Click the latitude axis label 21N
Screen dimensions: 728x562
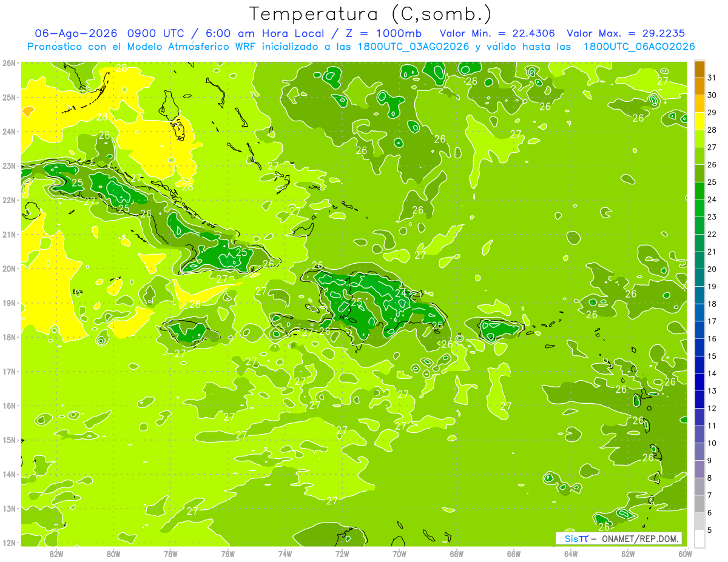9,235
